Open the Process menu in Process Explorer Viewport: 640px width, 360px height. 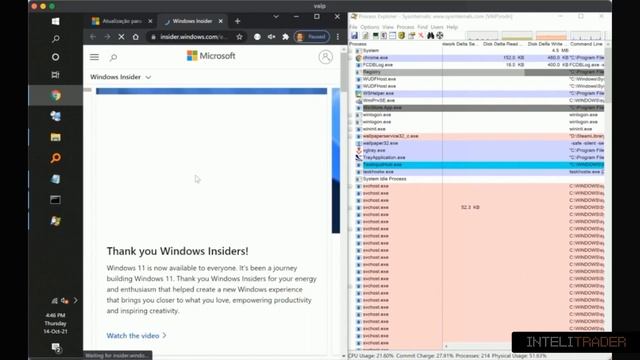pos(405,27)
